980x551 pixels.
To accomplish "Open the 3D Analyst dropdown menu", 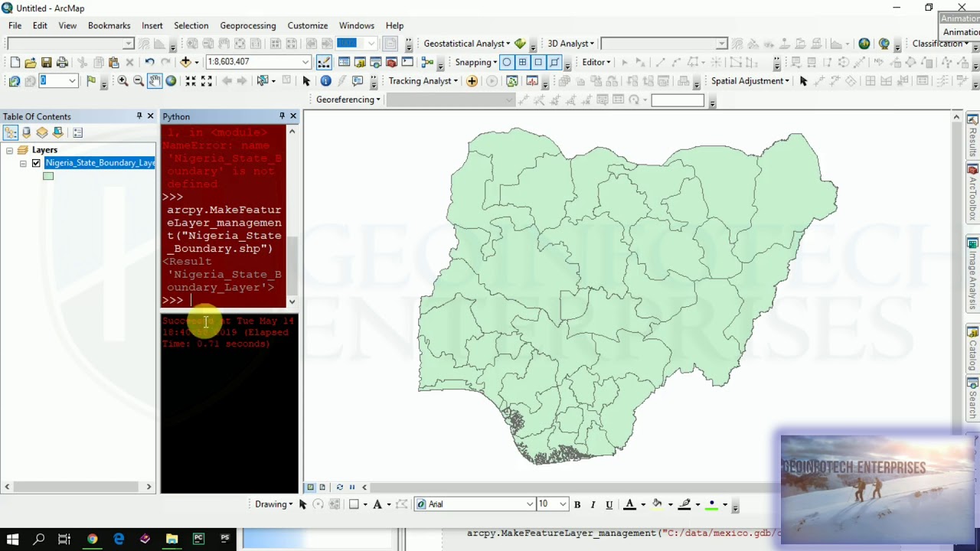I will [x=570, y=44].
